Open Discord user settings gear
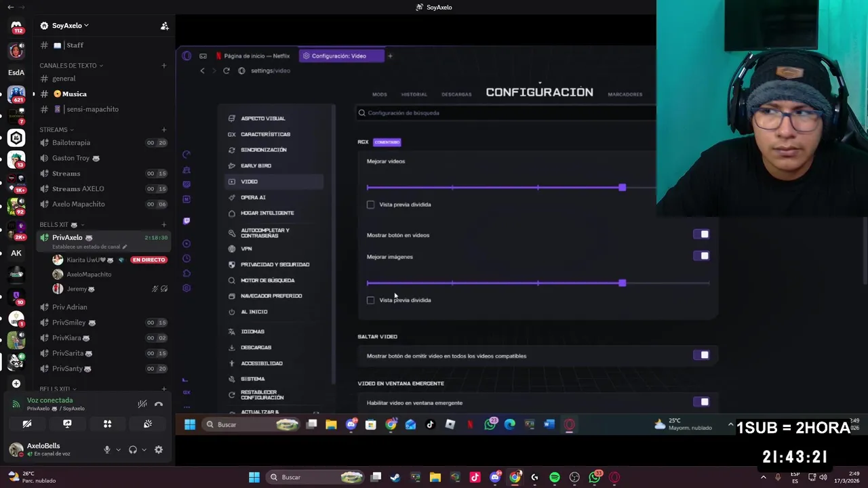Screen dimensions: 868x488 point(159,449)
